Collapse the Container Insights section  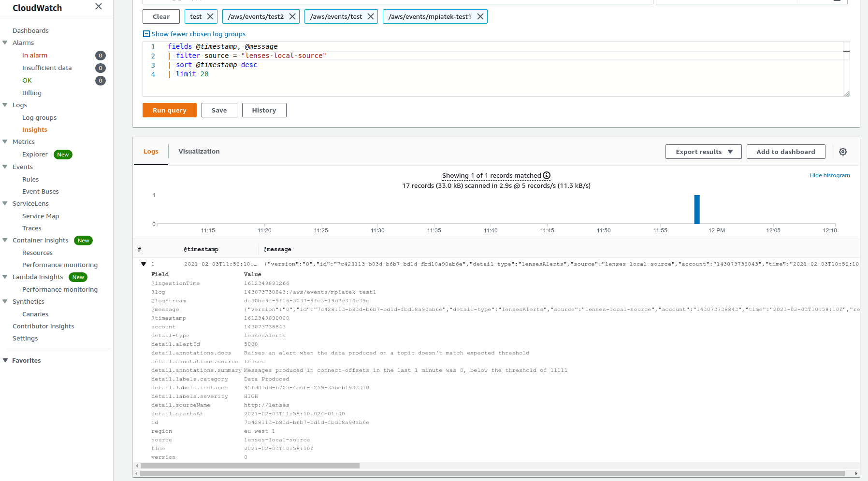point(5,240)
